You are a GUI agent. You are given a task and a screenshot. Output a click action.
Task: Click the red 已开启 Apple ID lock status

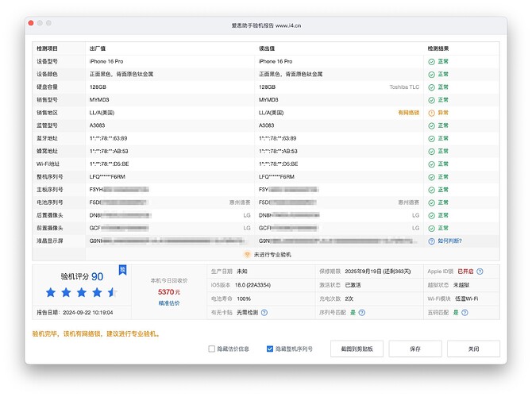pos(465,272)
